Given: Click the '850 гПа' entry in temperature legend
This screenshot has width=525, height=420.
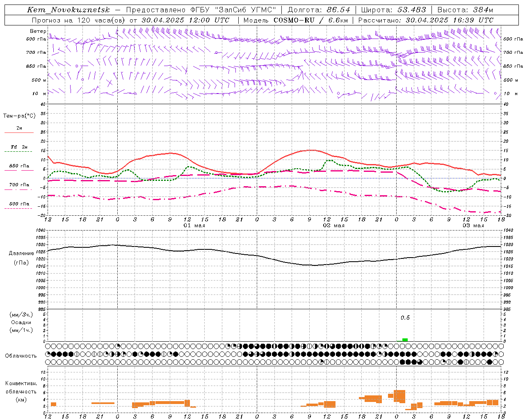Looking at the screenshot, I should (x=19, y=166).
